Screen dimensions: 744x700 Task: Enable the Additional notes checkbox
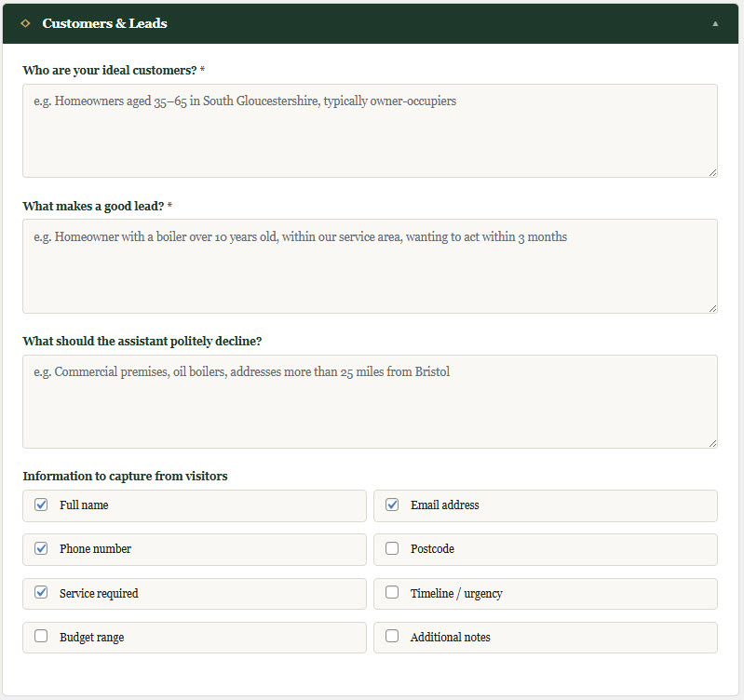coord(392,637)
